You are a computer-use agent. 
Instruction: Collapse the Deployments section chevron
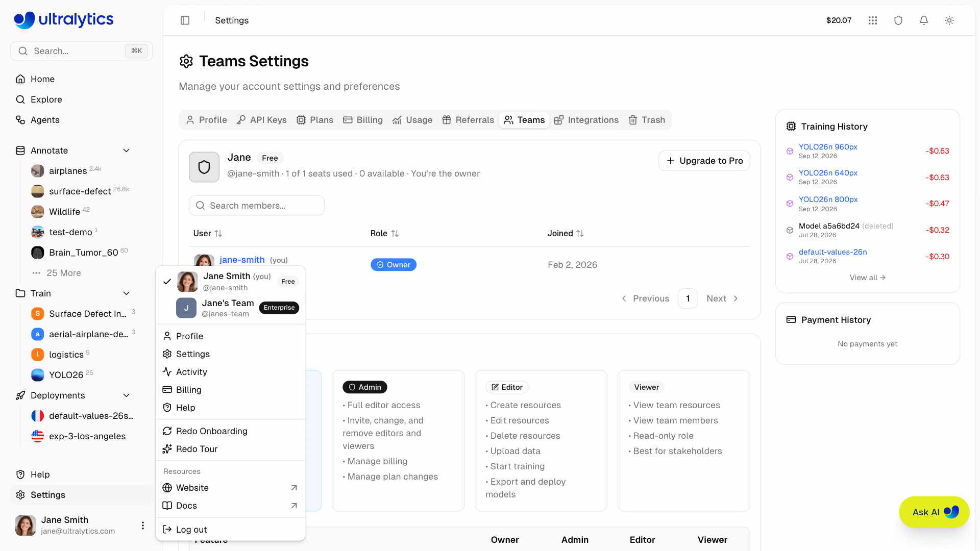[127, 395]
